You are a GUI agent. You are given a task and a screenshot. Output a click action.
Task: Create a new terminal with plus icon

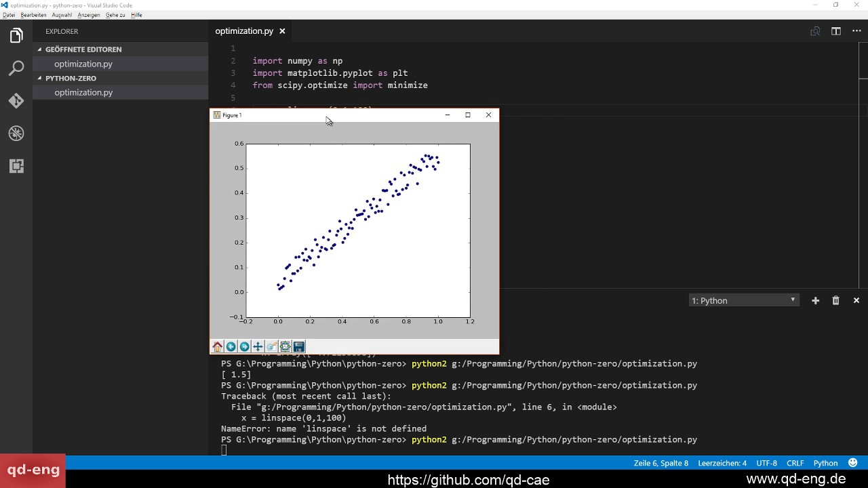click(815, 300)
